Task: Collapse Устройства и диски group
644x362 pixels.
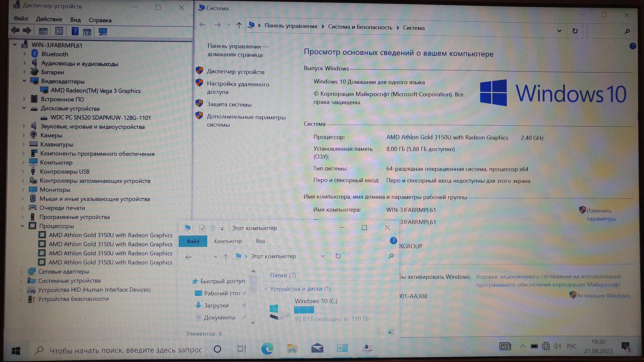Action: 265,288
